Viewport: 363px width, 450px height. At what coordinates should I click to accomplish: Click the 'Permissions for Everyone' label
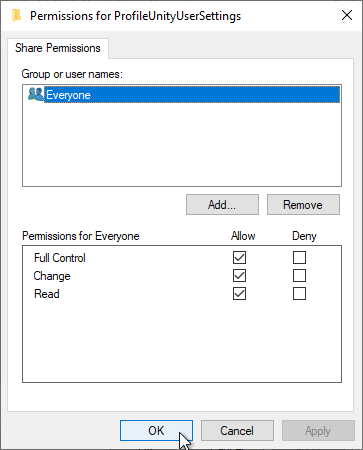pos(81,236)
